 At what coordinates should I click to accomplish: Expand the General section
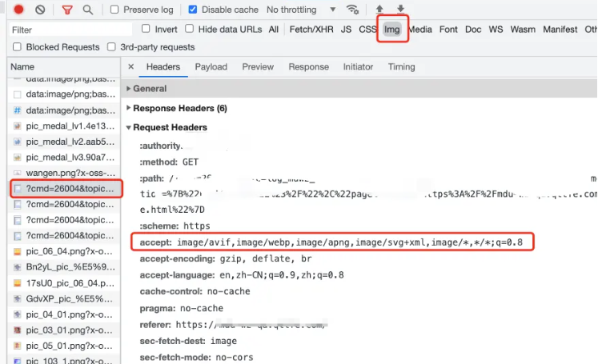click(149, 89)
